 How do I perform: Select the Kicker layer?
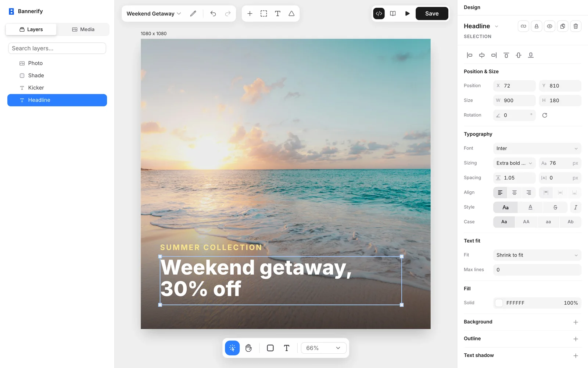point(57,88)
